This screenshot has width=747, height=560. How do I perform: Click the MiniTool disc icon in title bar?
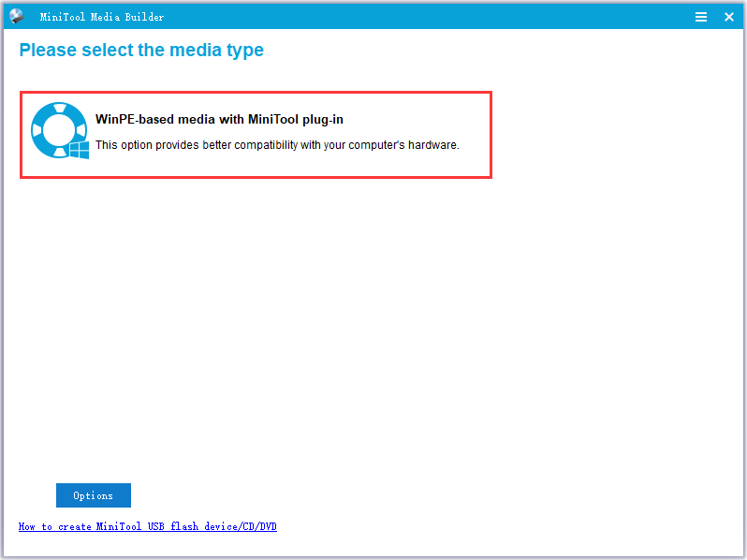click(17, 16)
